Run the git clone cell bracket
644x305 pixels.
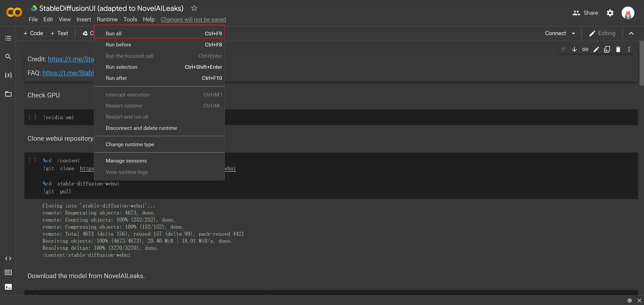pos(32,160)
